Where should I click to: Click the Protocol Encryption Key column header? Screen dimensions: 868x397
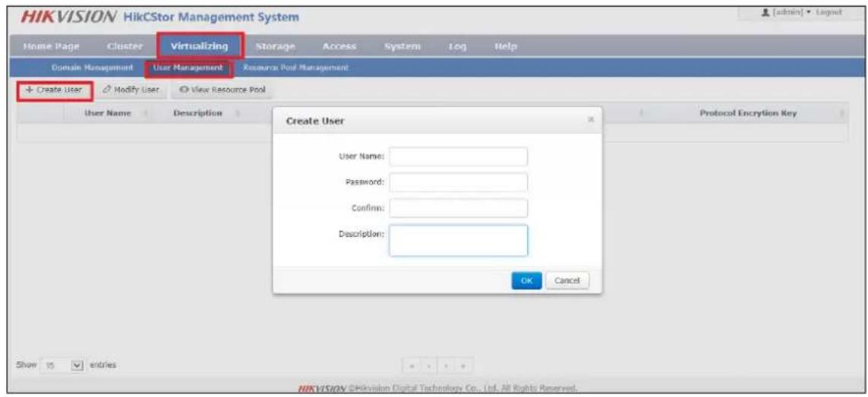(x=747, y=114)
